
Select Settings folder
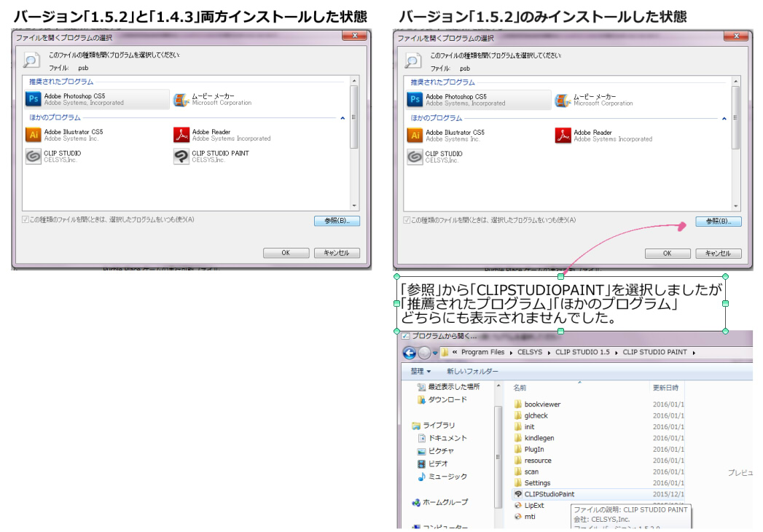(532, 483)
